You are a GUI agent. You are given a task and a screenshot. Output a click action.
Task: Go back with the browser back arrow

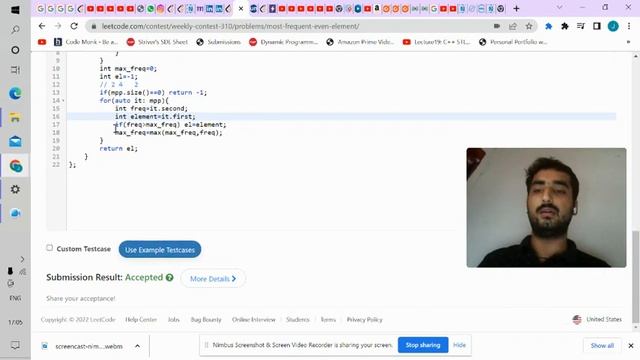pyautogui.click(x=42, y=26)
